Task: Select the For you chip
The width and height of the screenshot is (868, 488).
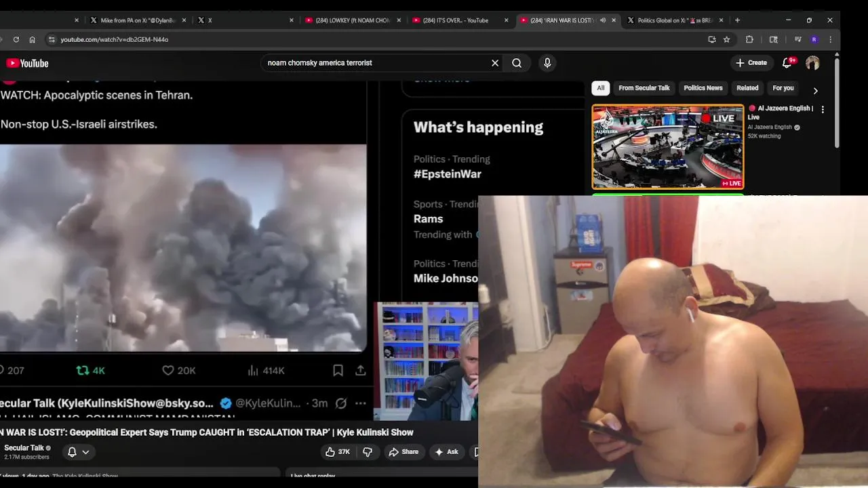Action: pyautogui.click(x=783, y=88)
